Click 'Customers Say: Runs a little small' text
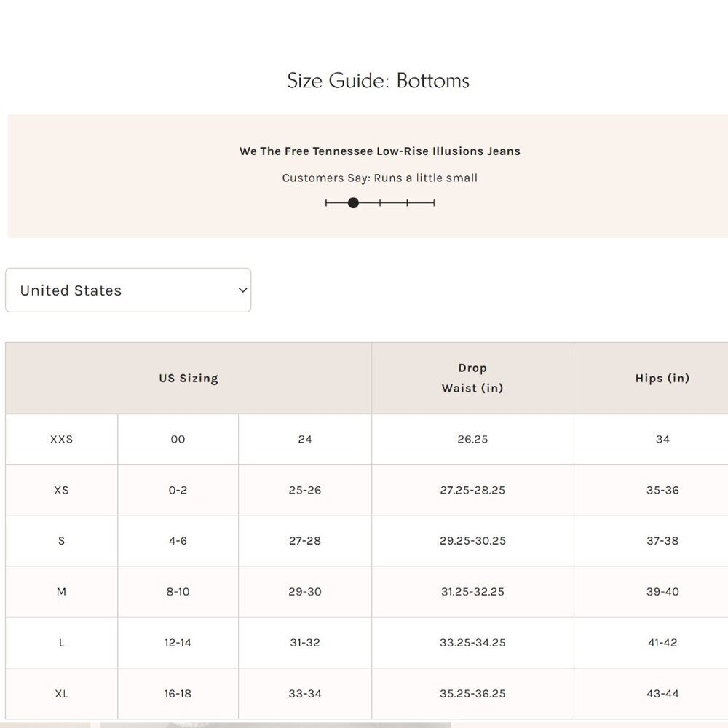 pos(380,178)
